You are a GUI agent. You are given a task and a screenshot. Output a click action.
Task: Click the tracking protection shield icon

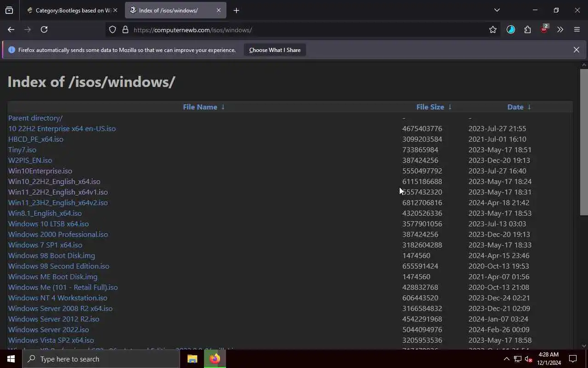click(113, 29)
